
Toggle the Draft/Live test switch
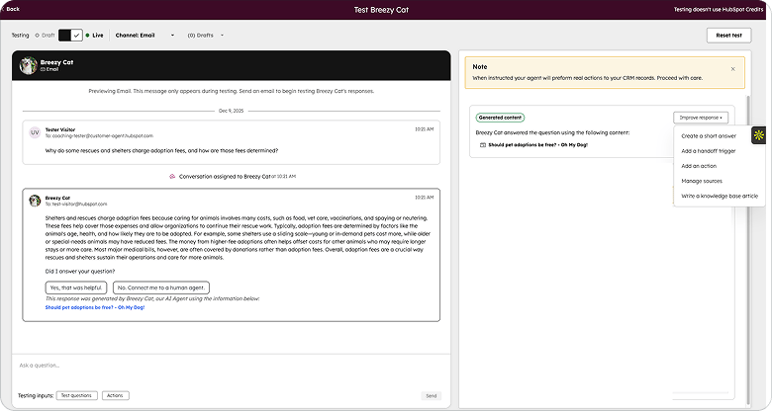tap(70, 35)
